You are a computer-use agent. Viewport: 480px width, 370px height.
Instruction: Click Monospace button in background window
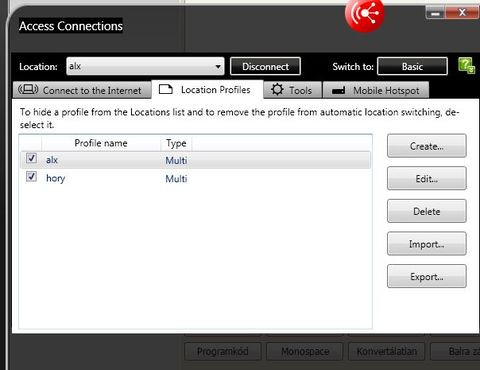click(x=305, y=351)
